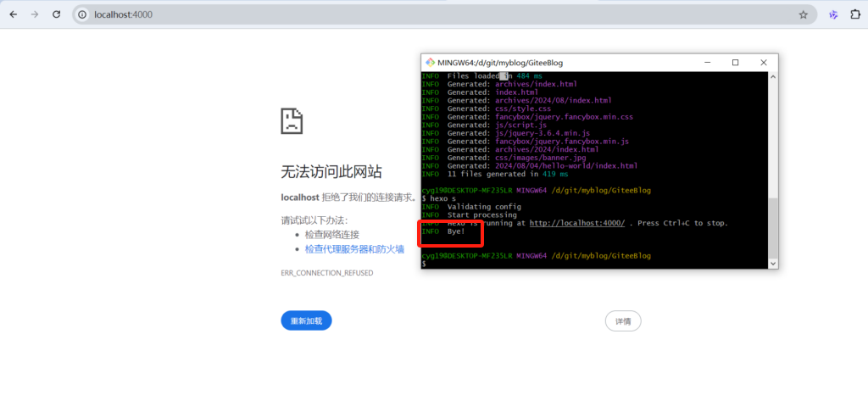Click the terminal scrollbar down arrow
This screenshot has height=401, width=868.
tap(773, 265)
